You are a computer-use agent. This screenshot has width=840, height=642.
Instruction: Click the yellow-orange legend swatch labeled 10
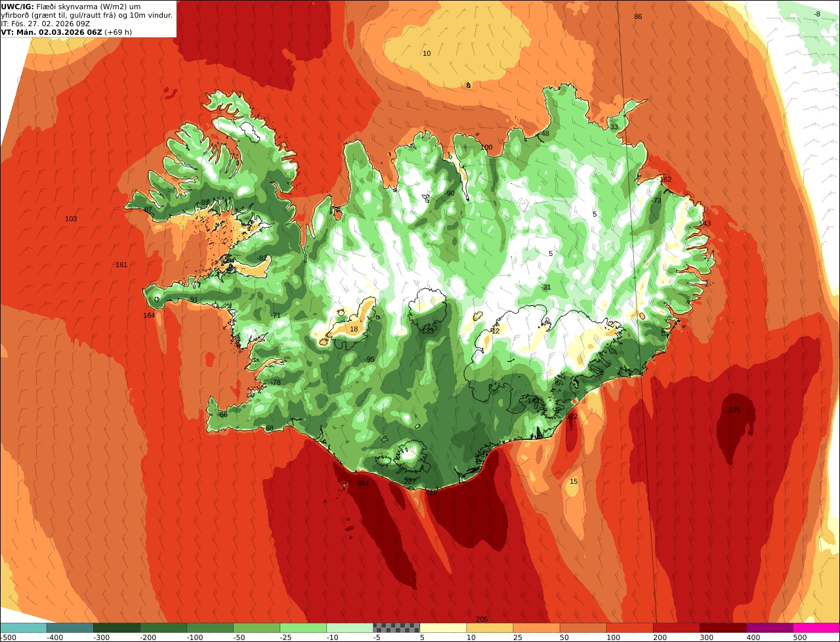coord(490,628)
